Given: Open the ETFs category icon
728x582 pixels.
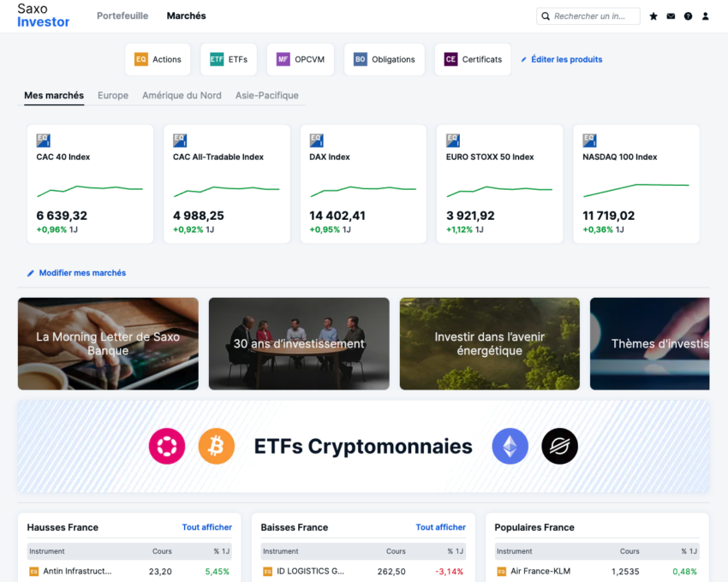Looking at the screenshot, I should (216, 59).
